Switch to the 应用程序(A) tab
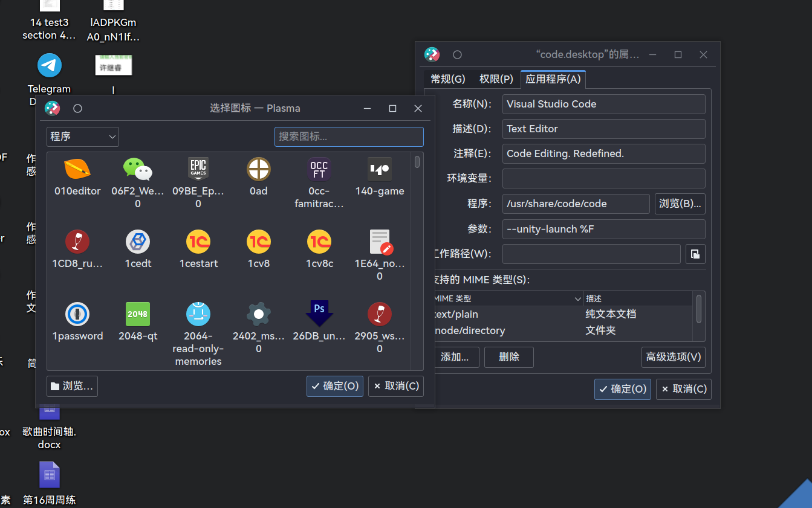The image size is (812, 508). pos(553,79)
